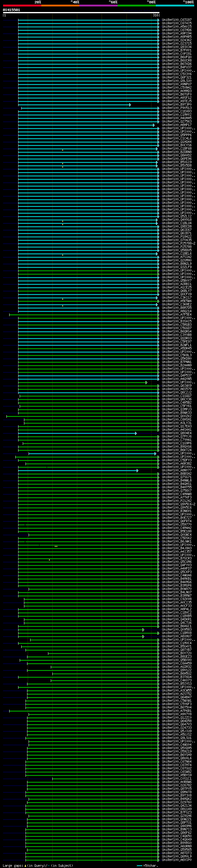Select hit UniRef100_A8HP17
Screen dimensions: 197x868
[176, 125]
